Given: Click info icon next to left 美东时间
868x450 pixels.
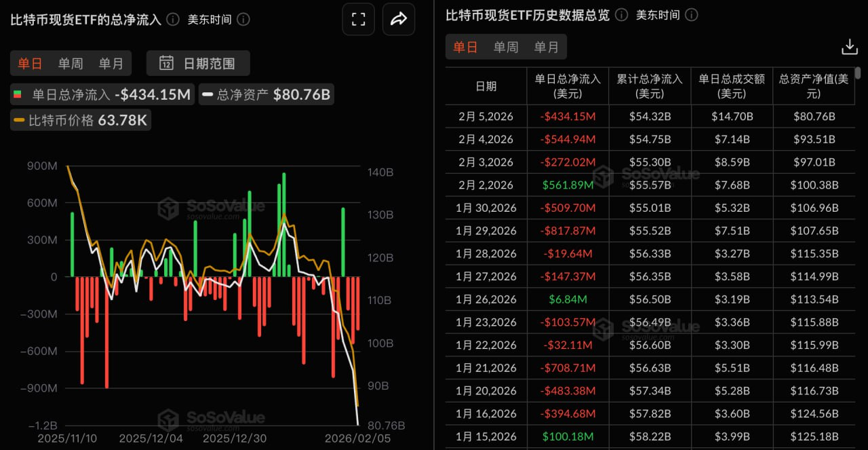Looking at the screenshot, I should tap(243, 19).
